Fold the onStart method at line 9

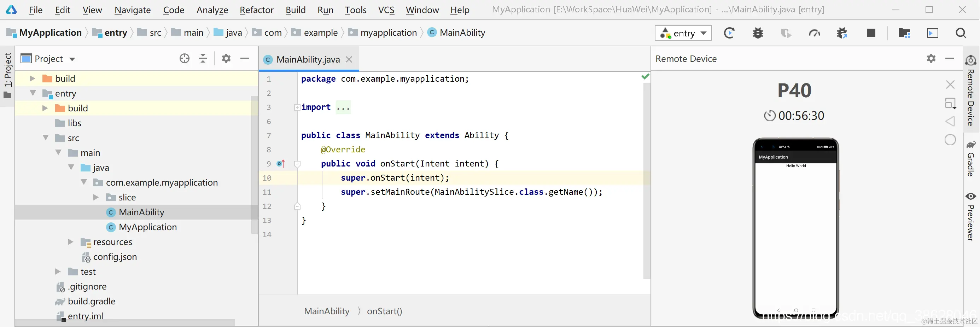click(298, 164)
